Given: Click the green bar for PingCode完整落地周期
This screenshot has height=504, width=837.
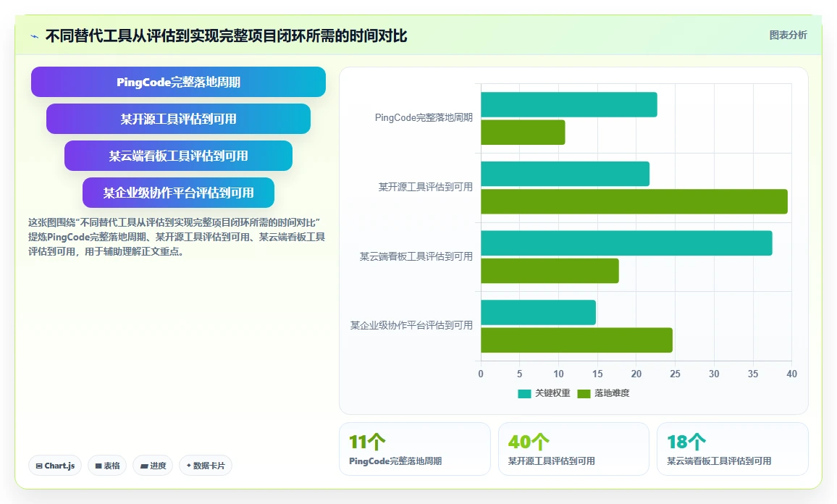Looking at the screenshot, I should click(523, 133).
